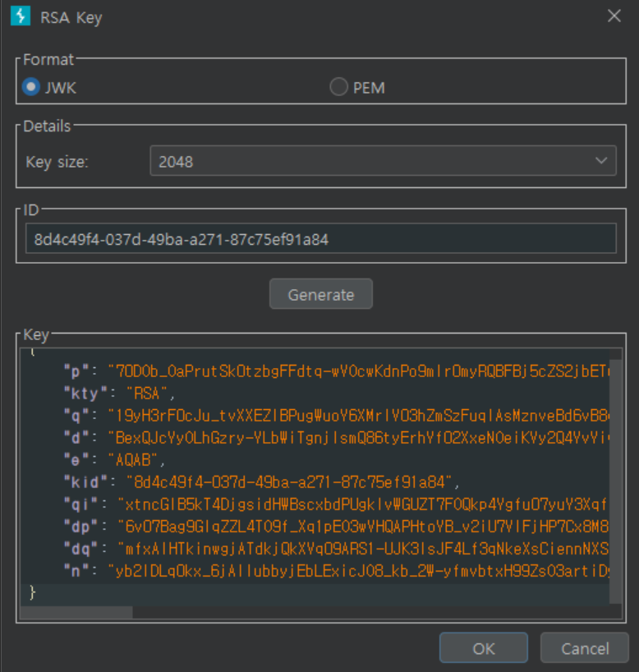The height and width of the screenshot is (672, 639).
Task: Click the vertical scrollbar of Key area
Action: (x=615, y=481)
